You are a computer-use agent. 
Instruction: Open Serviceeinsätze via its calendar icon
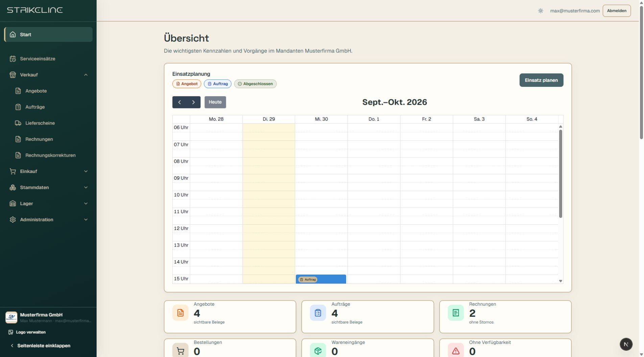13,59
